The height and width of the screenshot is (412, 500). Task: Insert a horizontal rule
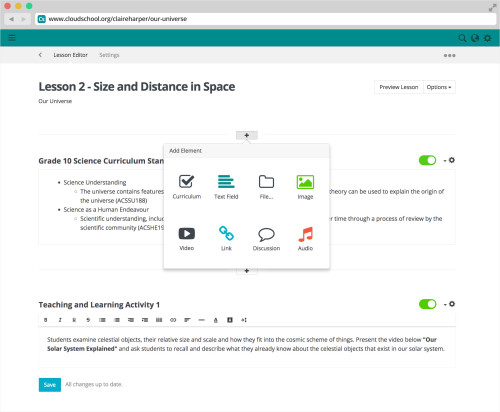pos(201,320)
